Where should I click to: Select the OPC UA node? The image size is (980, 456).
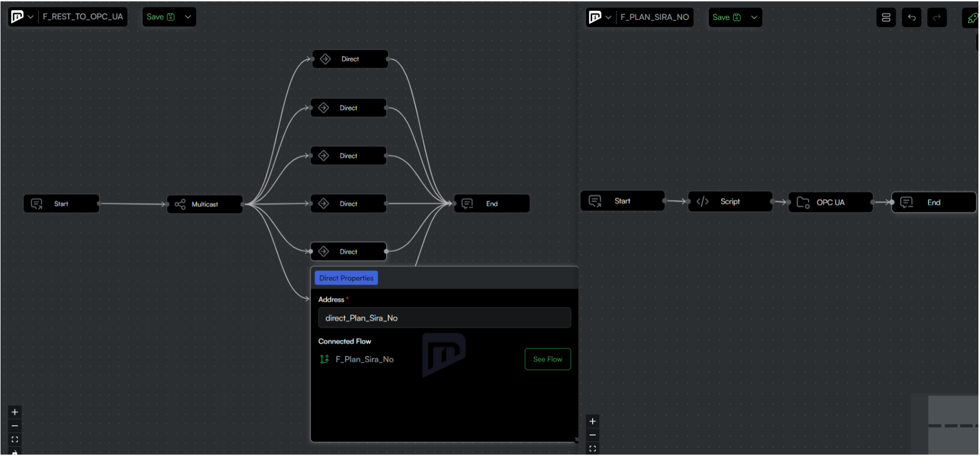pyautogui.click(x=831, y=202)
